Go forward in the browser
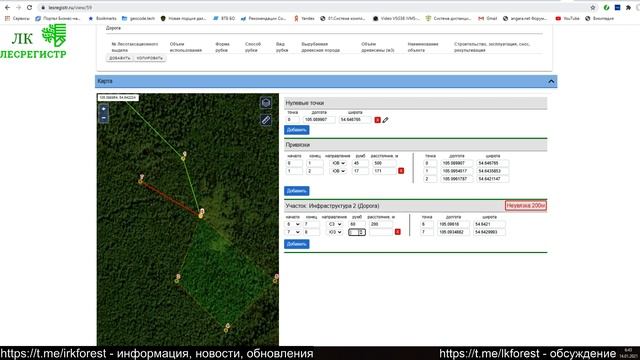 tap(18, 7)
